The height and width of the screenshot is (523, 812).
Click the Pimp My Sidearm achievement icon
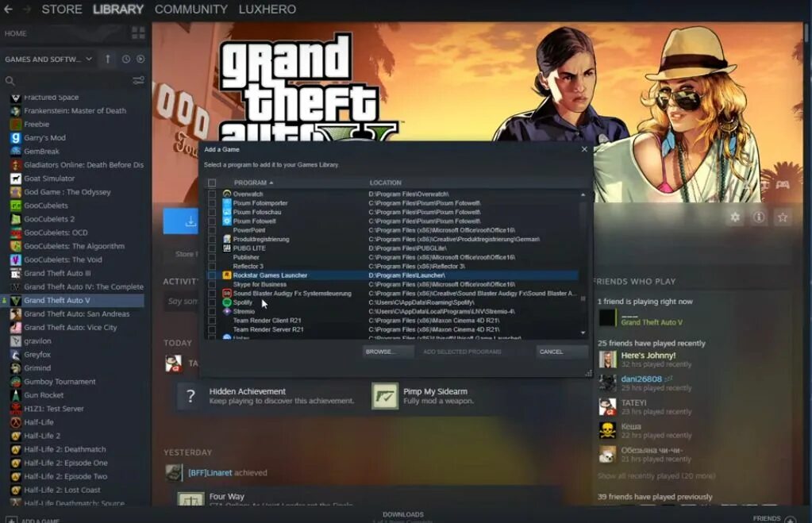point(385,396)
